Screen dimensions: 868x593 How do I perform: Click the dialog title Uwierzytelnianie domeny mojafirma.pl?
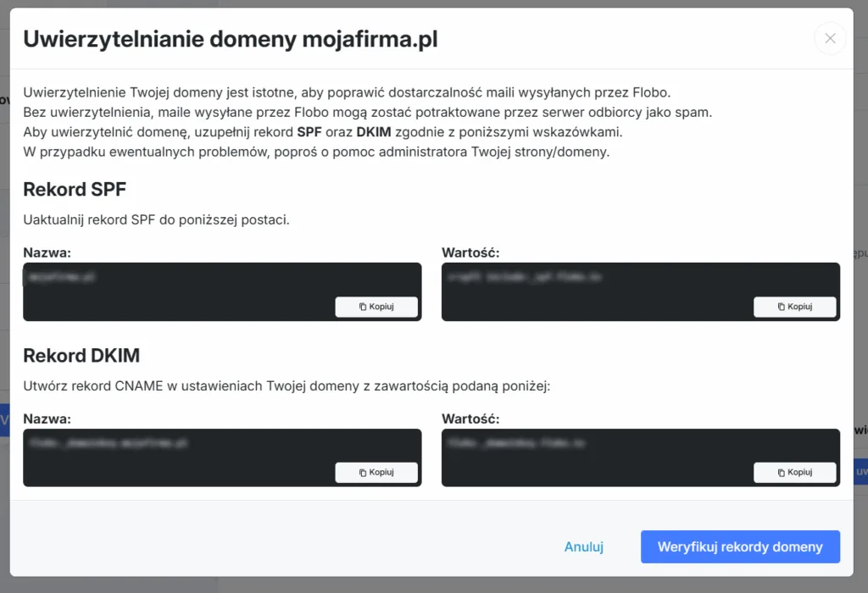point(231,39)
